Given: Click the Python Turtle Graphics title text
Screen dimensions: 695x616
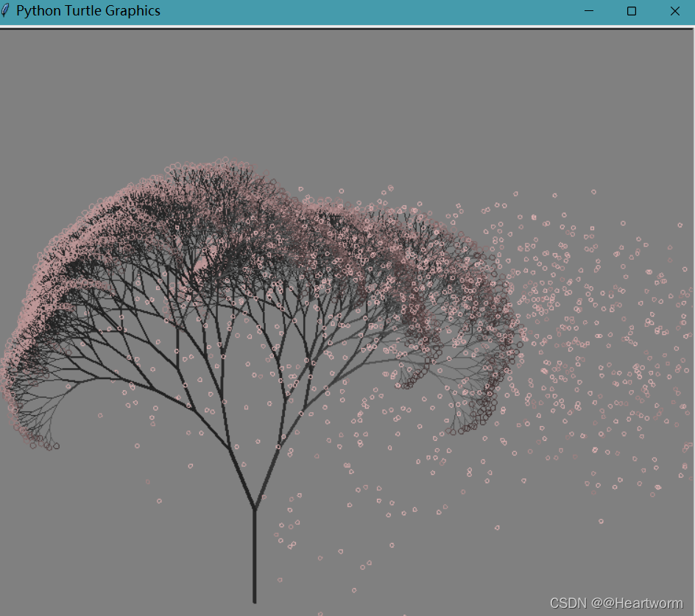Looking at the screenshot, I should pos(88,11).
